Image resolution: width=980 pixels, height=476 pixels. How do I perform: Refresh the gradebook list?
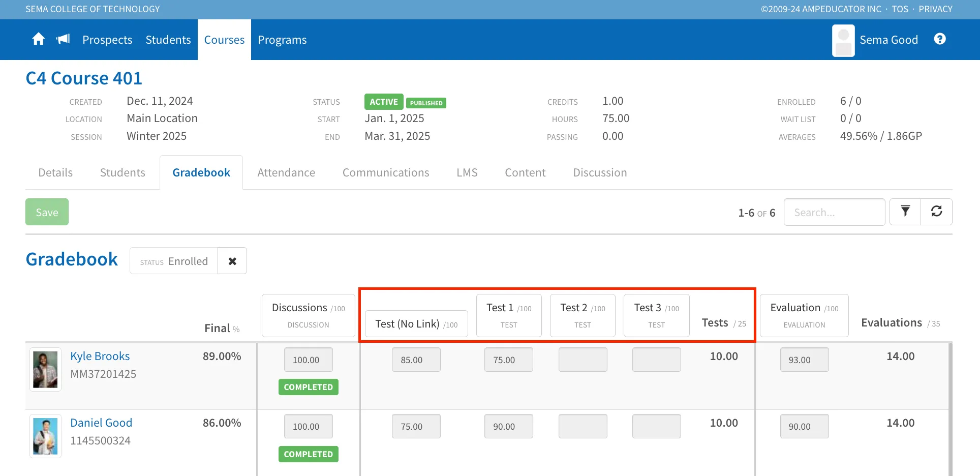point(936,212)
